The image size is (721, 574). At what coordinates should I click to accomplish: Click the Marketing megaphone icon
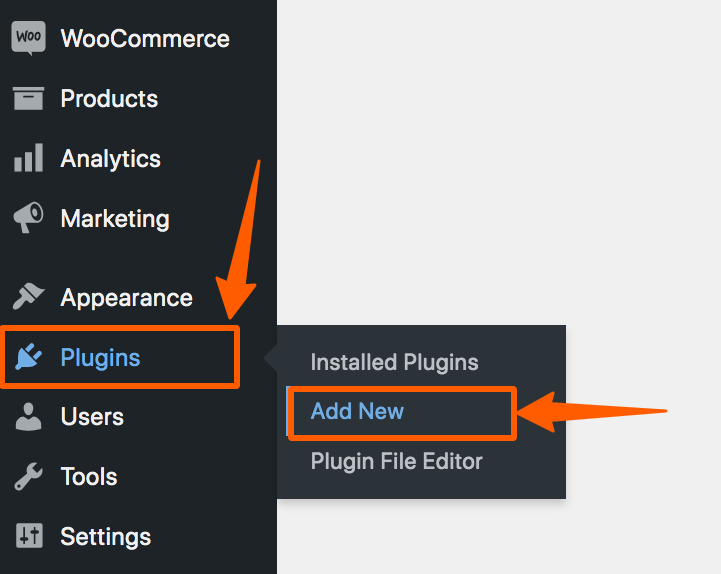point(29,217)
